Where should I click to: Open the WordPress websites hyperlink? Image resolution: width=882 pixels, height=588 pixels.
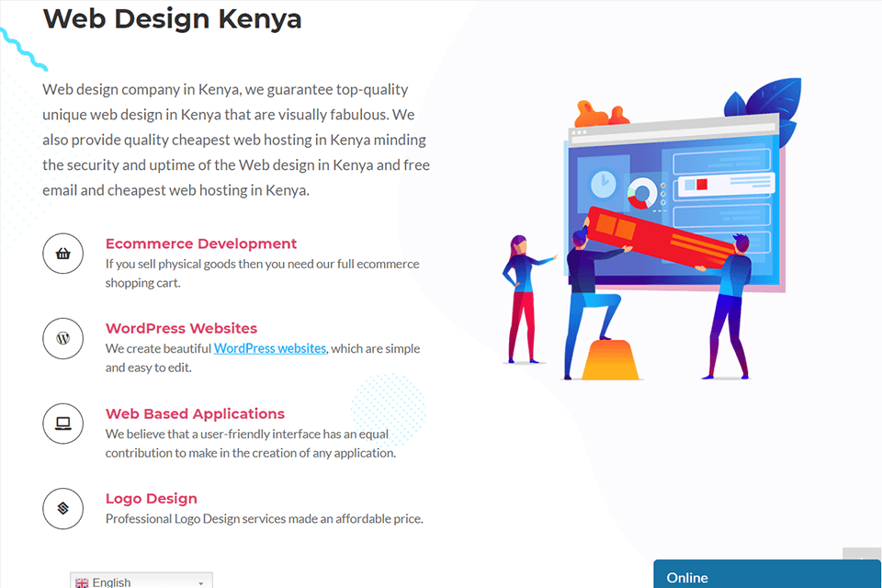(270, 348)
